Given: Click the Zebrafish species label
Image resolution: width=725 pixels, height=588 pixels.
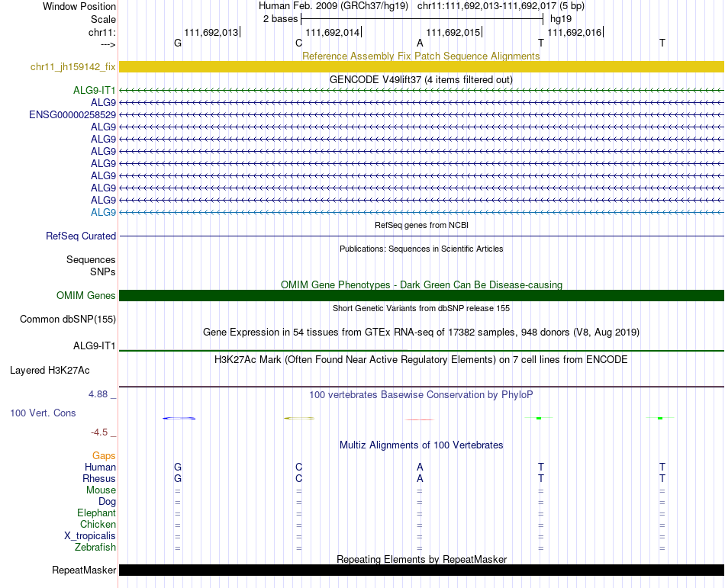Looking at the screenshot, I should pyautogui.click(x=95, y=547).
